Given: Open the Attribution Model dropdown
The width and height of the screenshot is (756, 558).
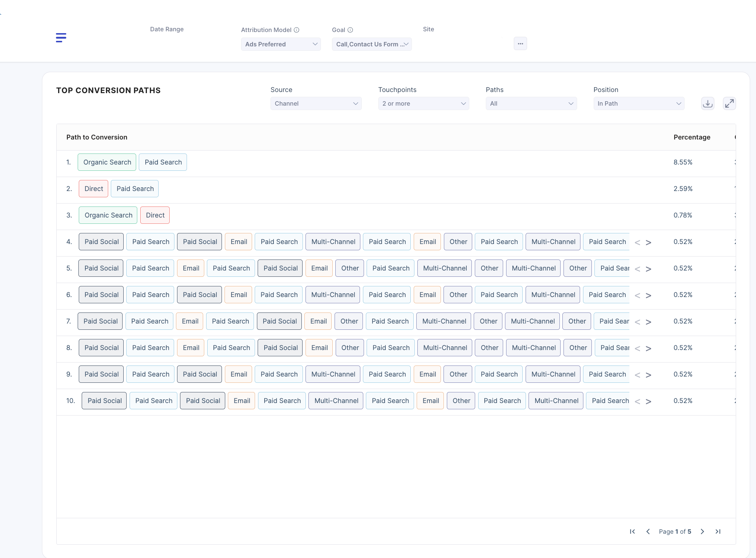Looking at the screenshot, I should pos(281,44).
